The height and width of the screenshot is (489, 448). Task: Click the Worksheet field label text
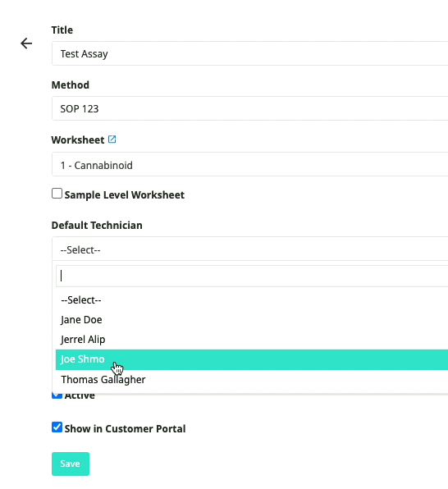click(x=78, y=140)
